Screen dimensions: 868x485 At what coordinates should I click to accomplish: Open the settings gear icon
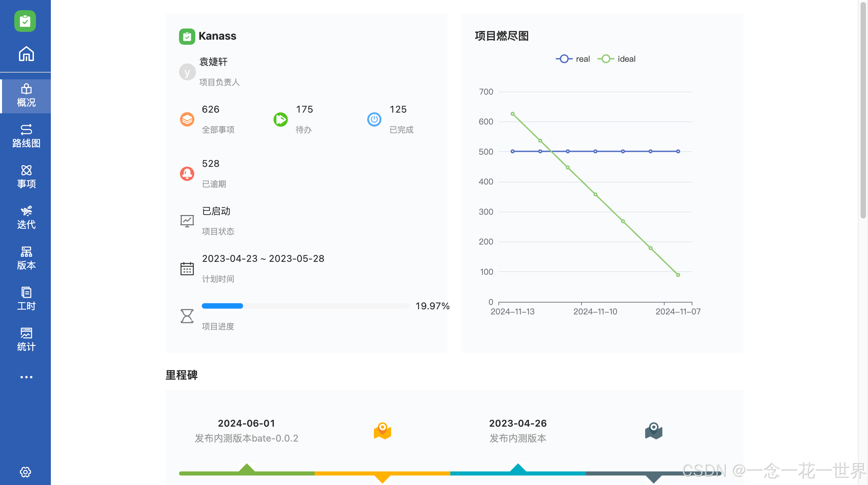tap(25, 472)
